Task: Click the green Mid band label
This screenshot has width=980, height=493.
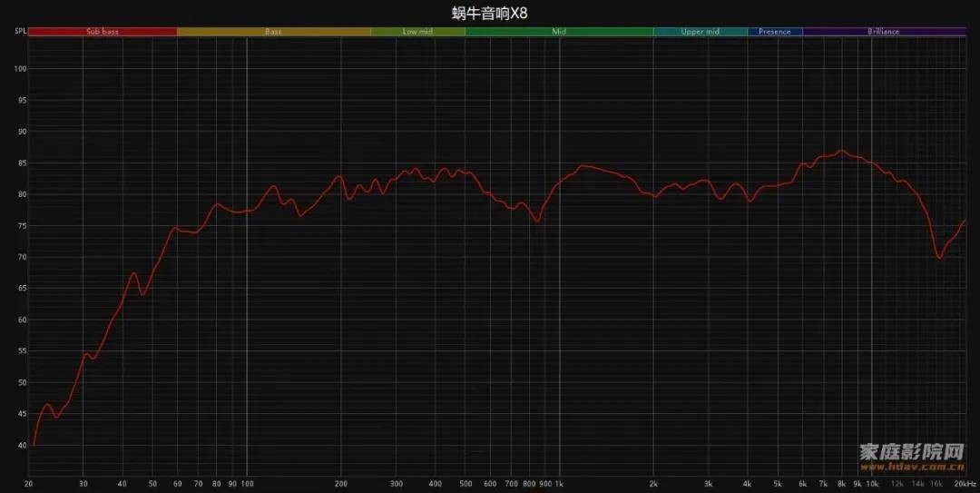Action: (x=559, y=32)
